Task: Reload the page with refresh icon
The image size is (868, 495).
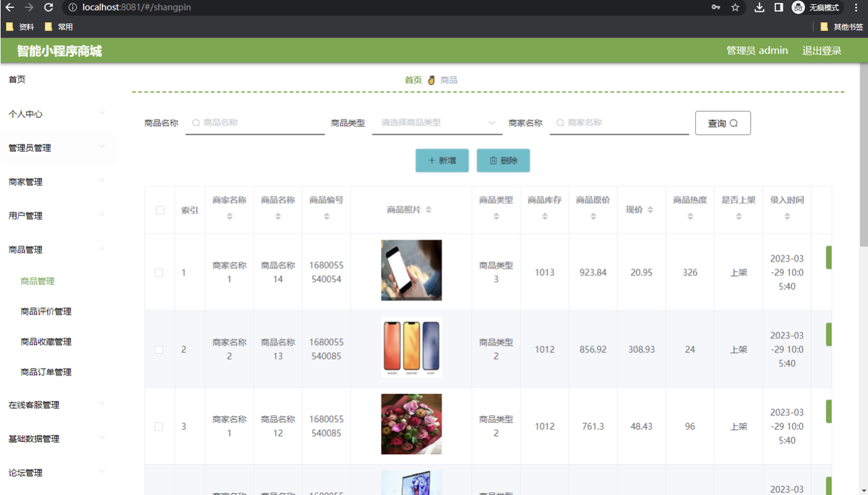Action: click(x=49, y=7)
